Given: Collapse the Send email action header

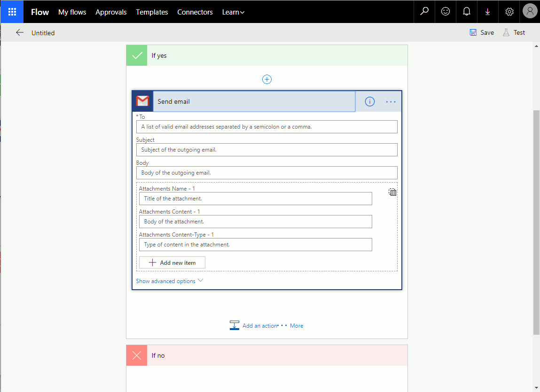Looking at the screenshot, I should click(254, 101).
